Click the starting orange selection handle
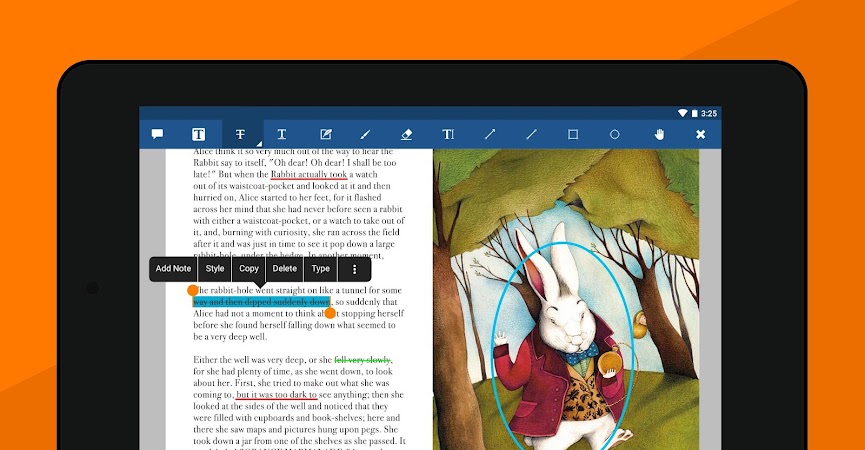Screen dimensions: 865x450 tap(193, 290)
